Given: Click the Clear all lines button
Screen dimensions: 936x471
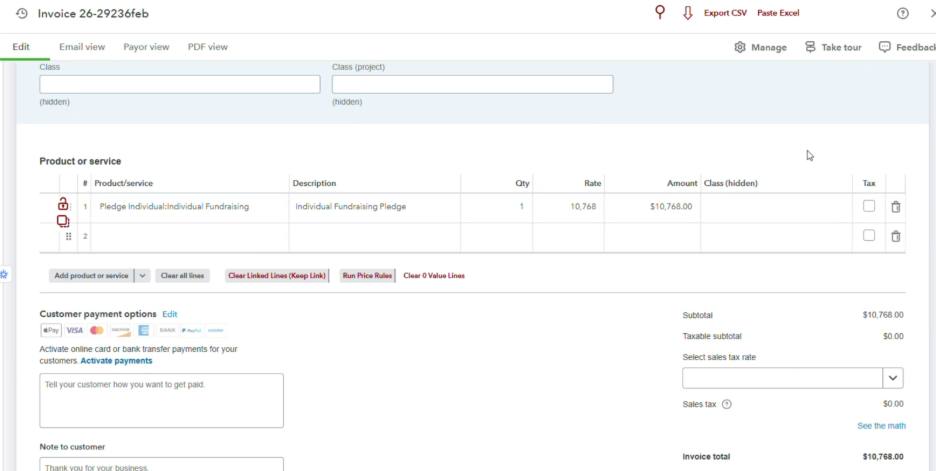Looking at the screenshot, I should point(183,276).
